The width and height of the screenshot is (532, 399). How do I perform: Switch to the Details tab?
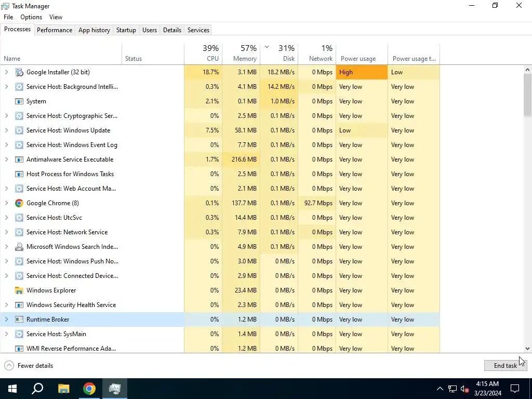(x=172, y=30)
